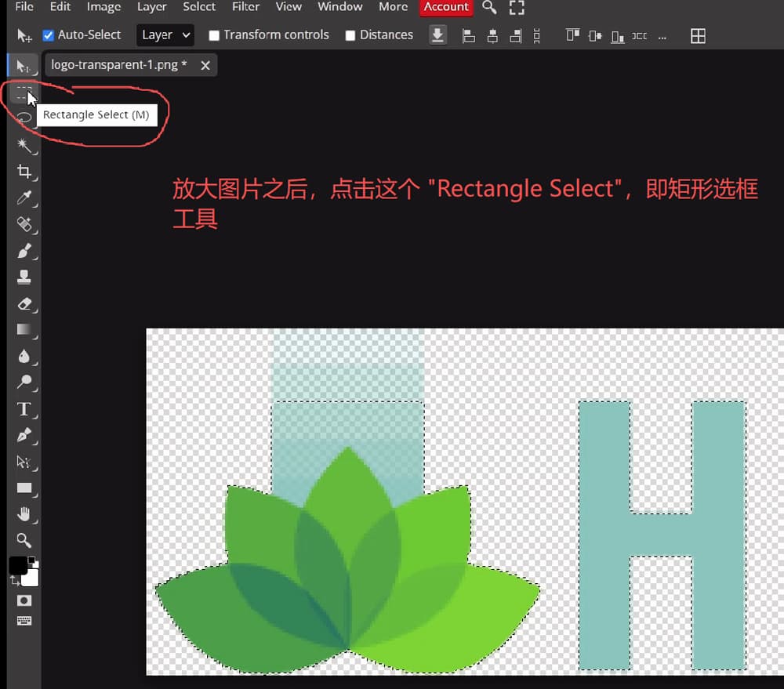Image resolution: width=784 pixels, height=689 pixels.
Task: Enable Distances checkbox
Action: pyautogui.click(x=350, y=35)
